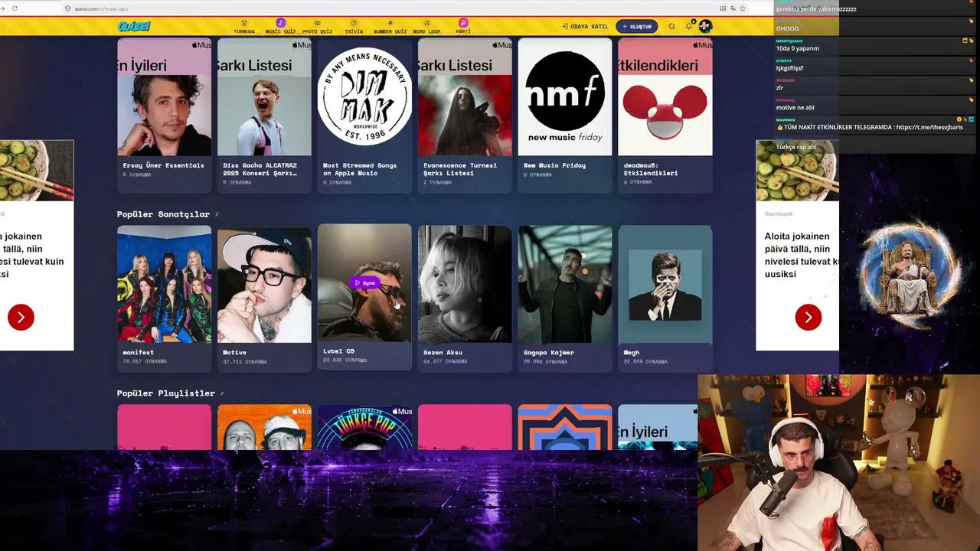
Task: Click the Odaya Katıl button
Action: tap(585, 26)
